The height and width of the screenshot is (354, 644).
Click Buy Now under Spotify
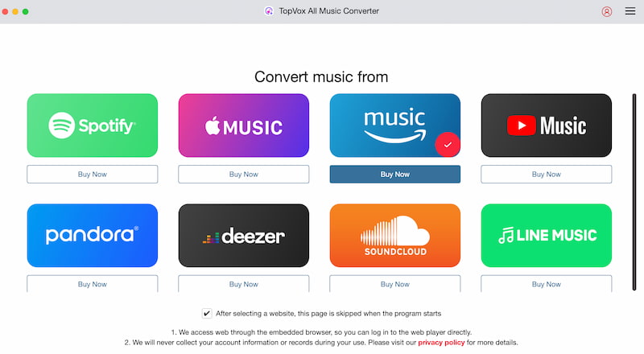(x=93, y=174)
